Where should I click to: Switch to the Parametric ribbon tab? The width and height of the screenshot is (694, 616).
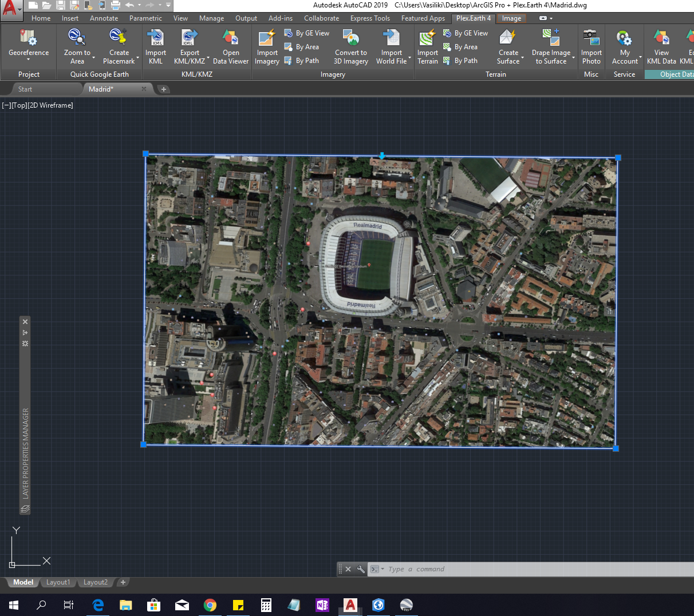(x=145, y=18)
